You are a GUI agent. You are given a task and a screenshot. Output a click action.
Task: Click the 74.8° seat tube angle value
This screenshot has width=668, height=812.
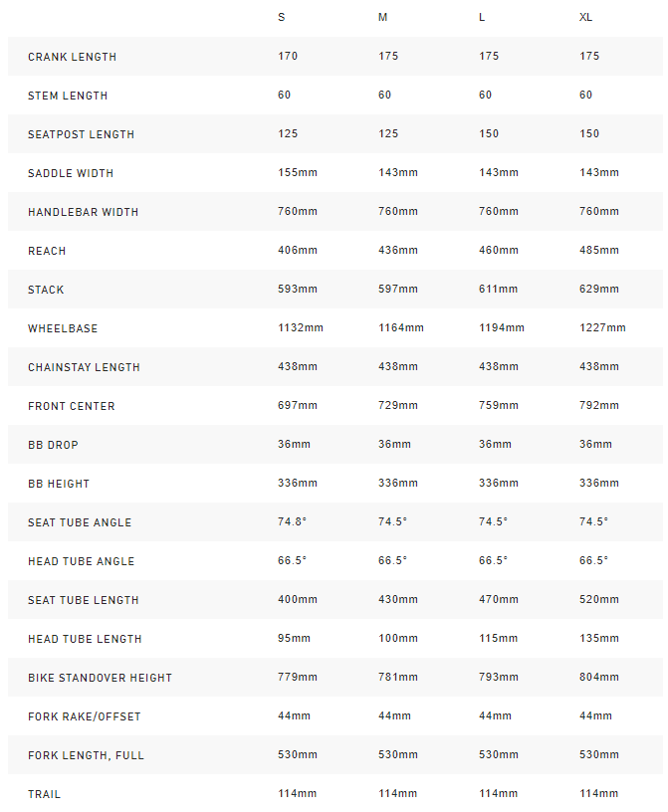point(293,522)
